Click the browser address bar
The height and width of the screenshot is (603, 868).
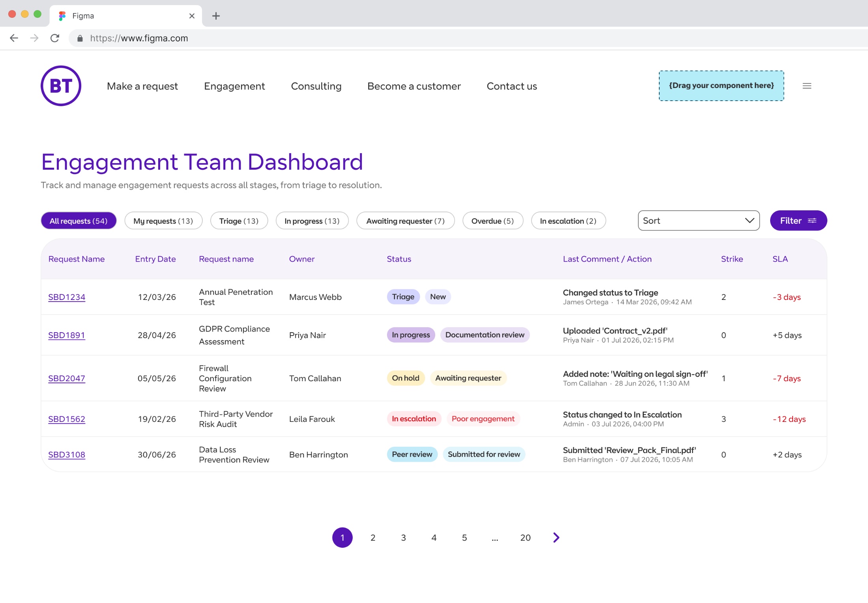[x=468, y=38]
